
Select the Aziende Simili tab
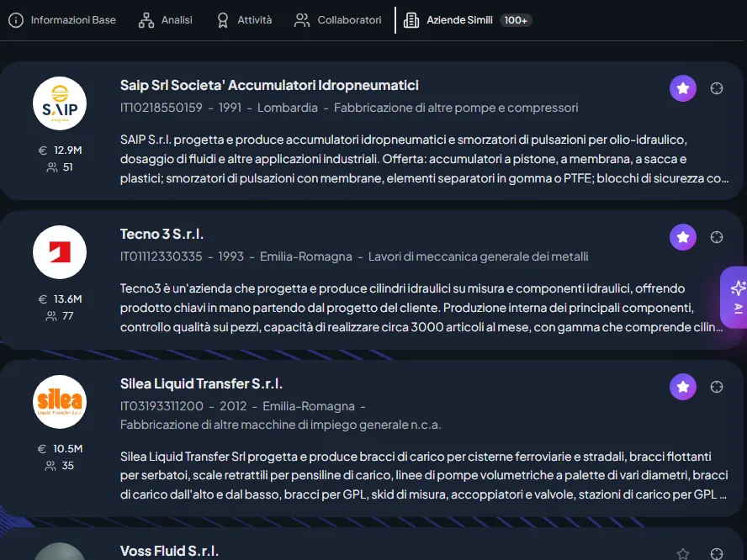tap(468, 20)
